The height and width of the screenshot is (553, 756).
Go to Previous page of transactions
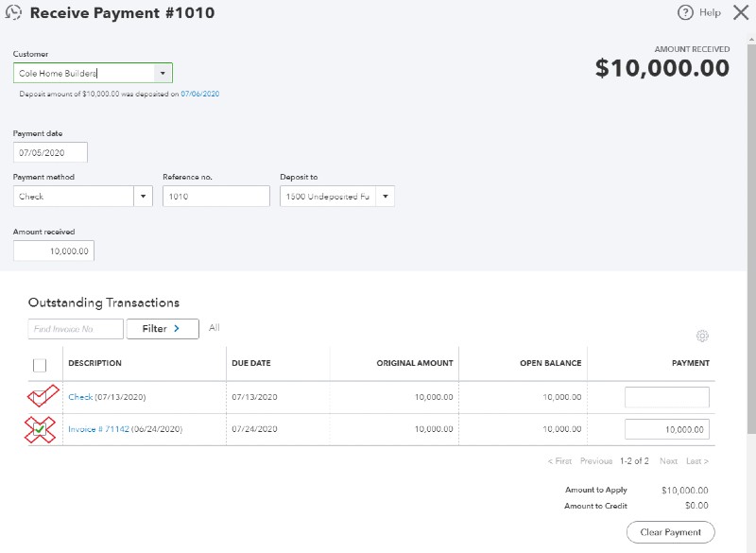coord(596,461)
